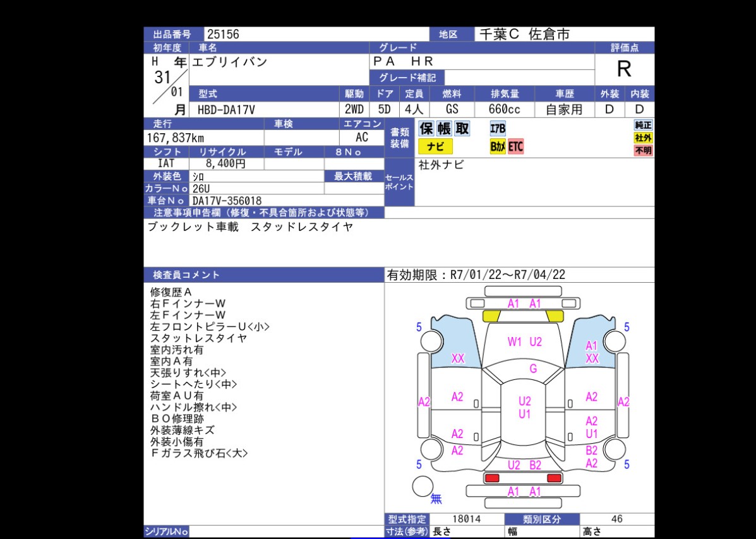The image size is (756, 539).
Task: Select the yellow ナビ equipment badge
Action: pos(435,146)
